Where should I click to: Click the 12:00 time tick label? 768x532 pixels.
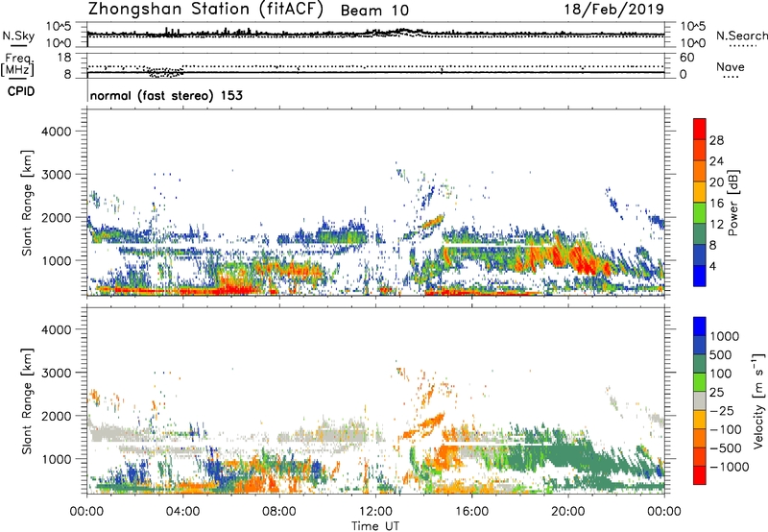pyautogui.click(x=375, y=512)
